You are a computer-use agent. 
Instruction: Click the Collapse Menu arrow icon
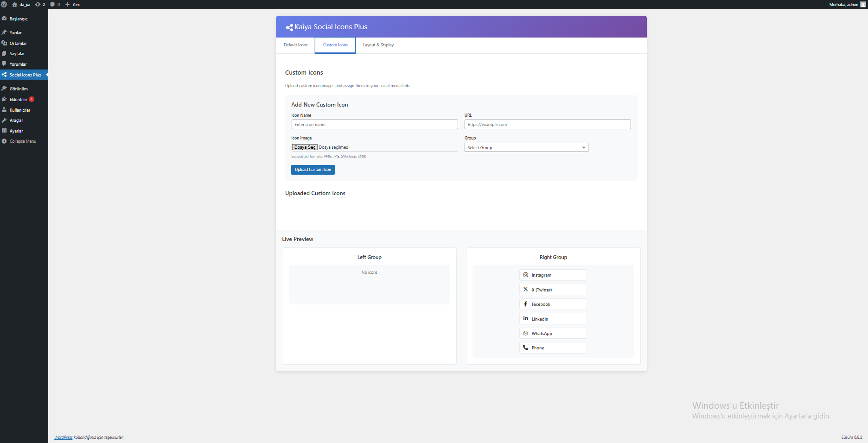pyautogui.click(x=4, y=141)
